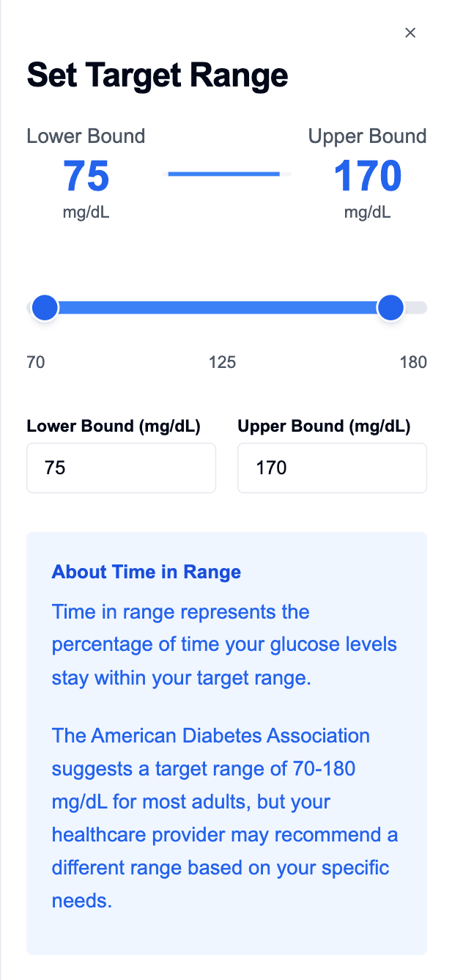Click the blue range indicator line between bounds
Image resolution: width=452 pixels, height=980 pixels.
pos(223,174)
